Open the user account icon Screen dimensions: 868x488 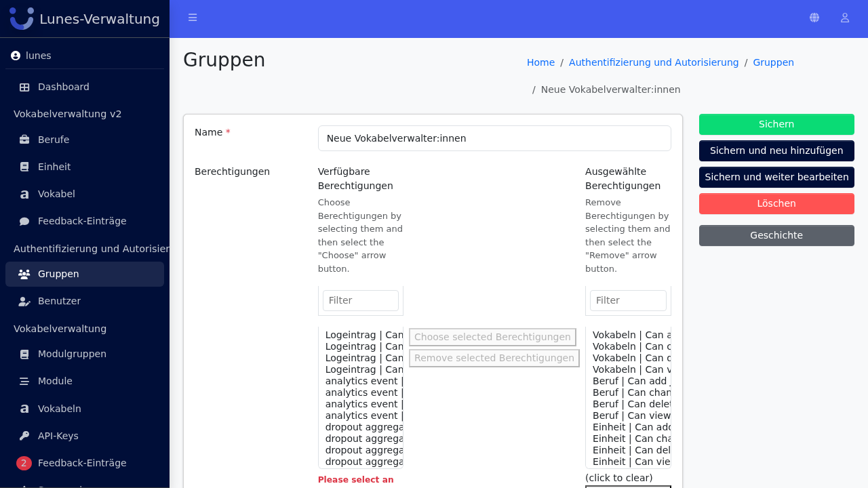point(845,18)
